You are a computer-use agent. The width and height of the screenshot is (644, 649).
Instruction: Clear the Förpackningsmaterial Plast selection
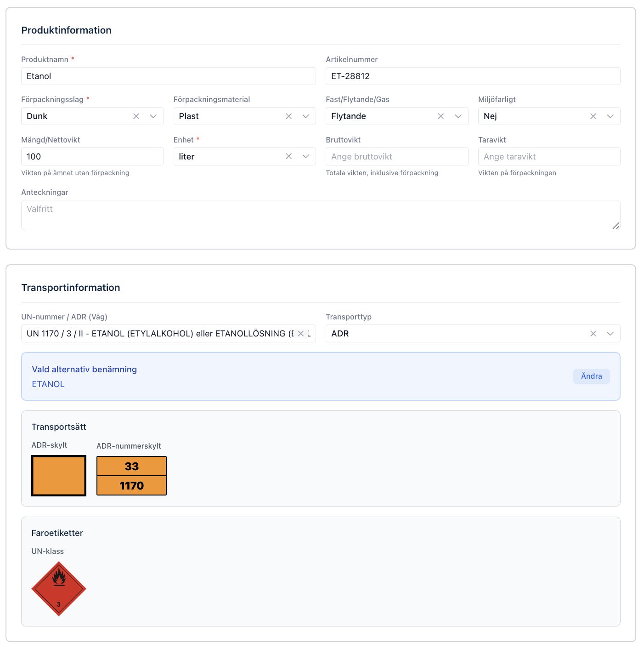click(288, 116)
